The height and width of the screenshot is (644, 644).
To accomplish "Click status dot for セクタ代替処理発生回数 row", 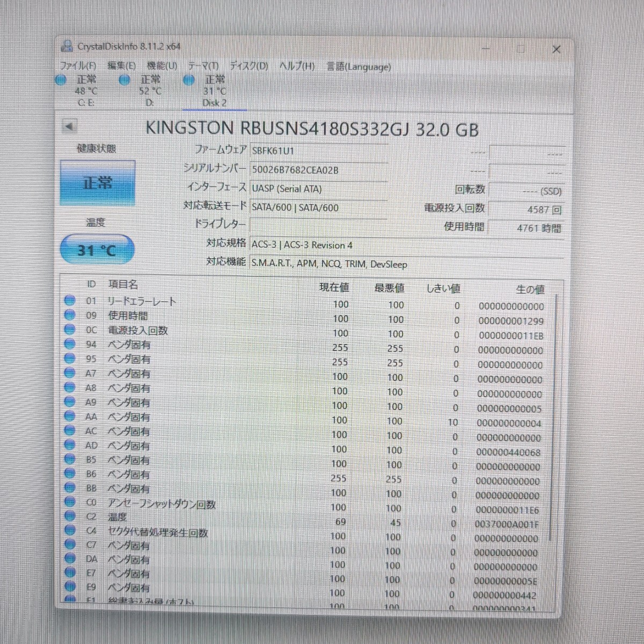I will [70, 531].
